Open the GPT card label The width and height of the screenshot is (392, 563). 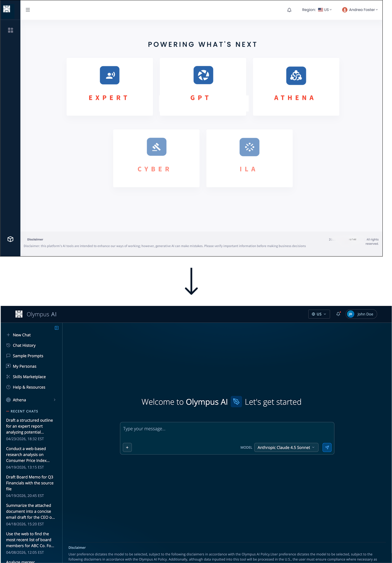200,98
